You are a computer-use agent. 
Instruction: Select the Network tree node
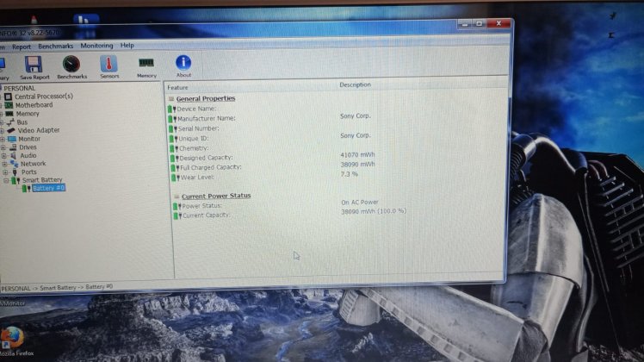point(33,164)
